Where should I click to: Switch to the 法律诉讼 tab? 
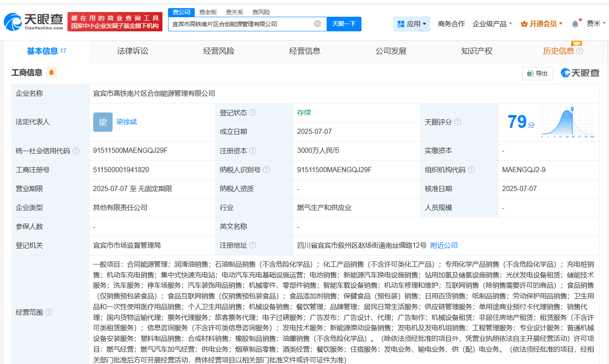(133, 51)
